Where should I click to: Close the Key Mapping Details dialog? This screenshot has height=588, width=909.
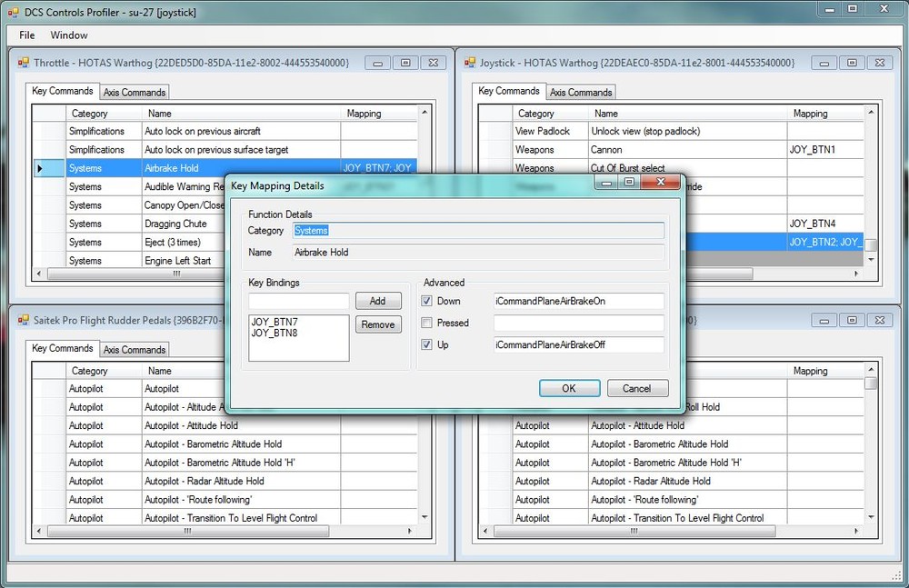660,183
